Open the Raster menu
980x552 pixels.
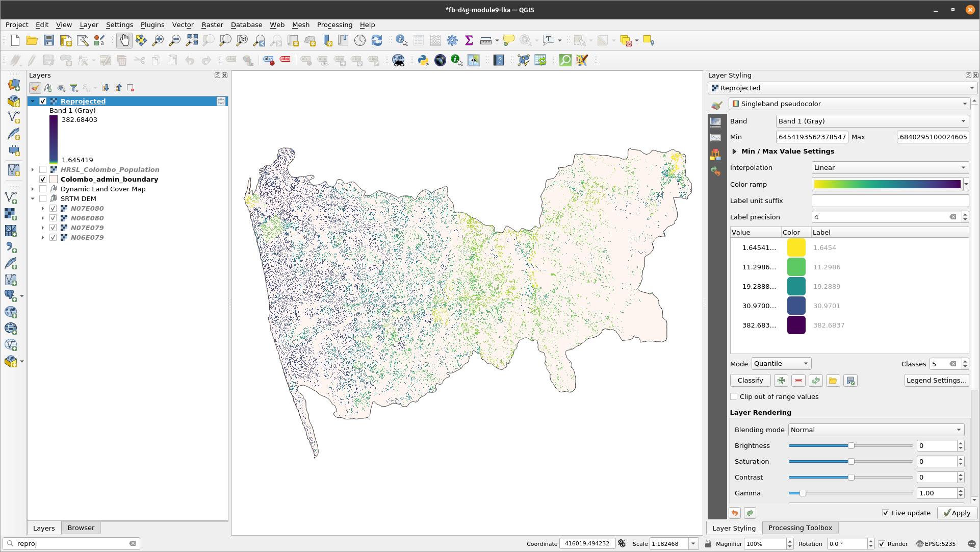tap(212, 25)
